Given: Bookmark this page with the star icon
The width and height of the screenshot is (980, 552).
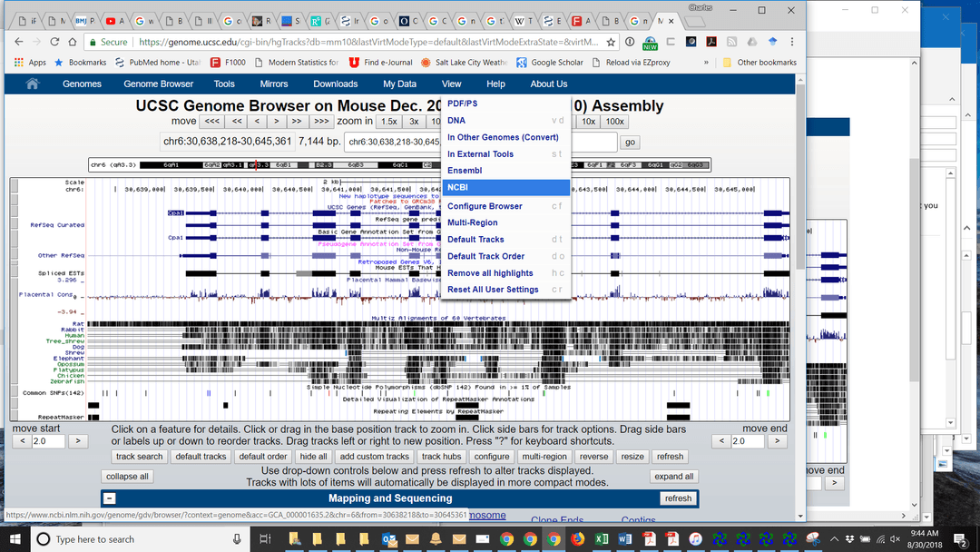Looking at the screenshot, I should pos(611,42).
